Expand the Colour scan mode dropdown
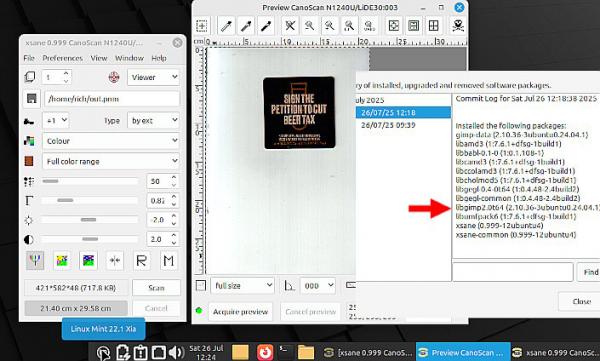This screenshot has height=361, width=600. 111,141
